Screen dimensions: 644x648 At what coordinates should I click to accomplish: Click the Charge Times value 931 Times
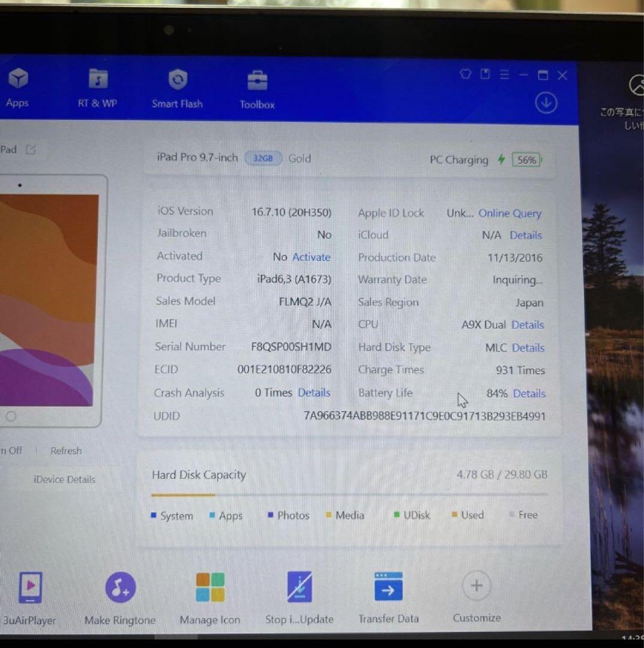coord(520,370)
